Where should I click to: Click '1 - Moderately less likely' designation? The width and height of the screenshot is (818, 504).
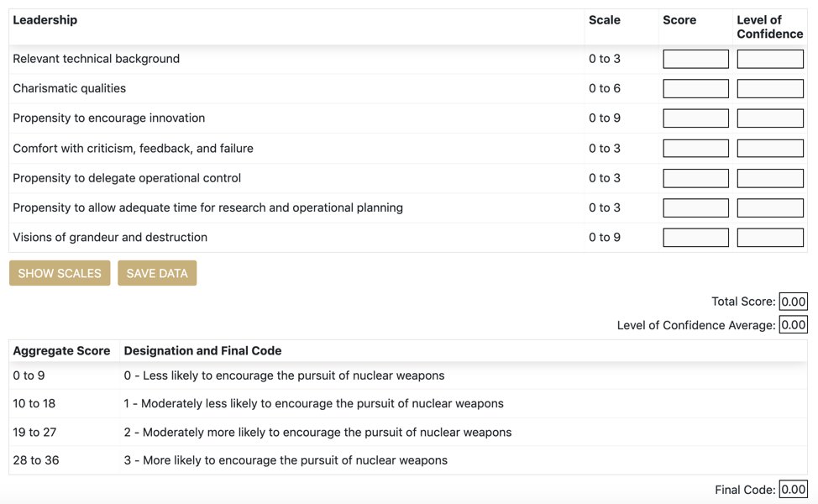(x=313, y=403)
